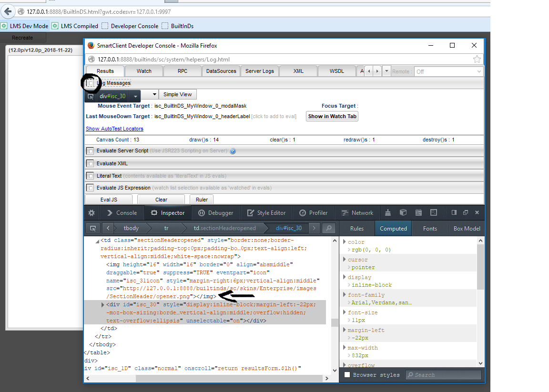This screenshot has width=549, height=392.
Task: Open the Box Model sidebar tab
Action: point(467,229)
